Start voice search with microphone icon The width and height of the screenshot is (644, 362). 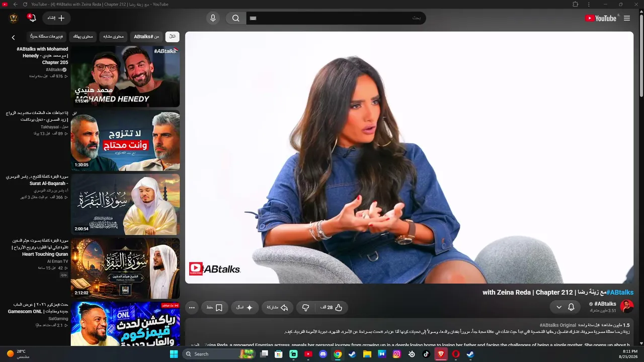pos(213,18)
